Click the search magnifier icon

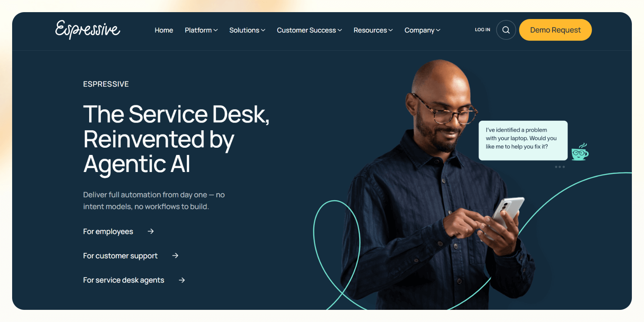tap(506, 30)
